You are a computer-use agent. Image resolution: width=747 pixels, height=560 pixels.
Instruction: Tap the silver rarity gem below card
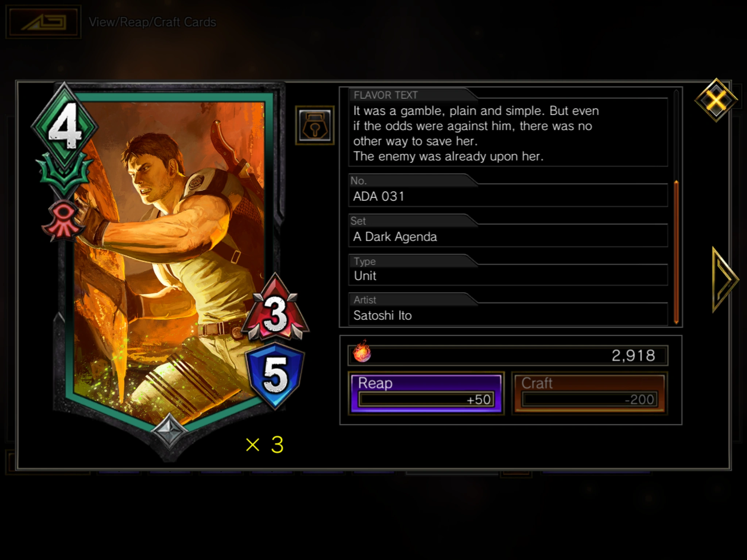coord(169,431)
